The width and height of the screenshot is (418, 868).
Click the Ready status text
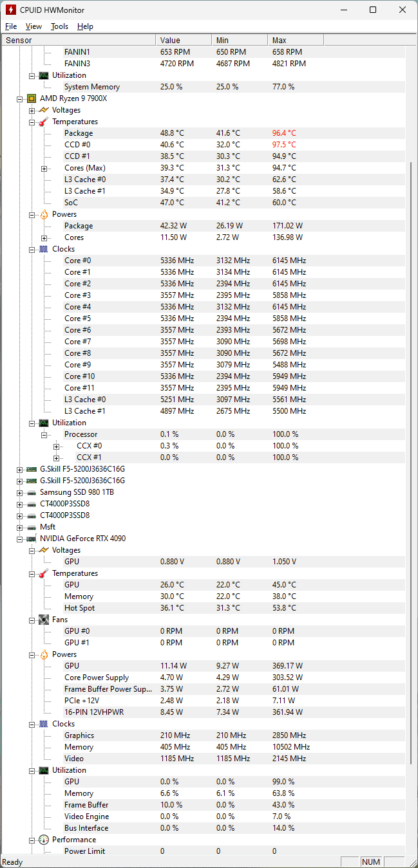point(13,862)
